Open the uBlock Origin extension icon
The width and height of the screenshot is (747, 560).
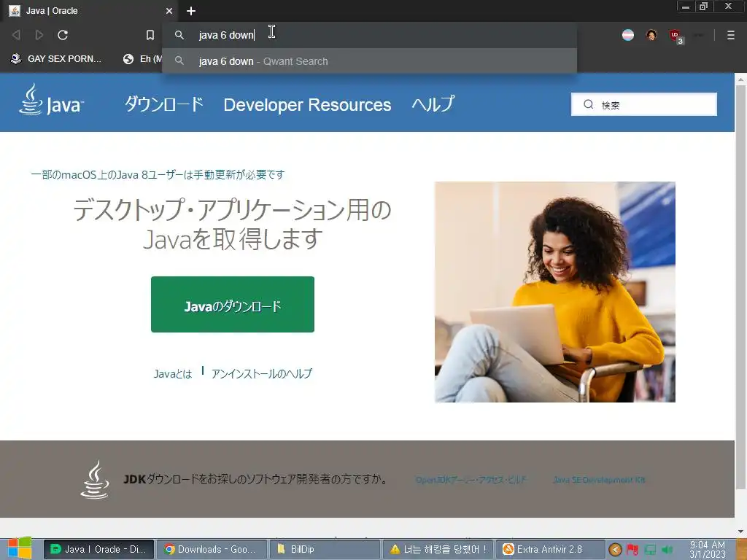676,36
